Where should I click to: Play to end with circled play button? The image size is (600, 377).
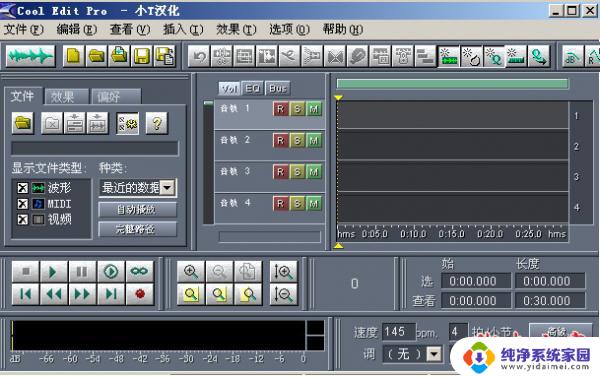(111, 272)
